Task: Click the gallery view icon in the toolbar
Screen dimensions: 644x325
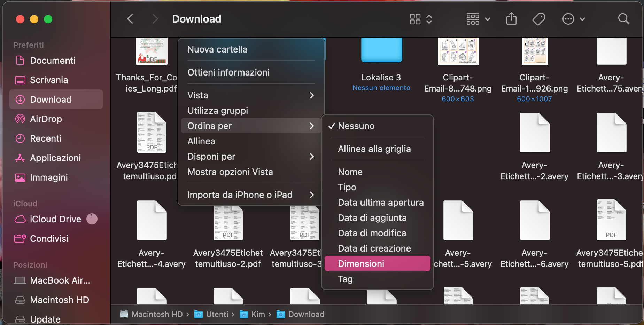Action: click(x=415, y=19)
